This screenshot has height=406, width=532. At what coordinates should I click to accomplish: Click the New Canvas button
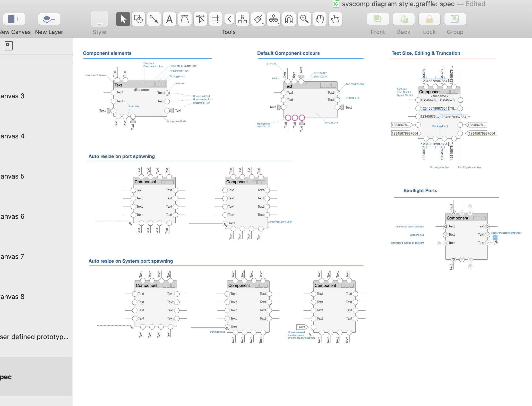(14, 19)
